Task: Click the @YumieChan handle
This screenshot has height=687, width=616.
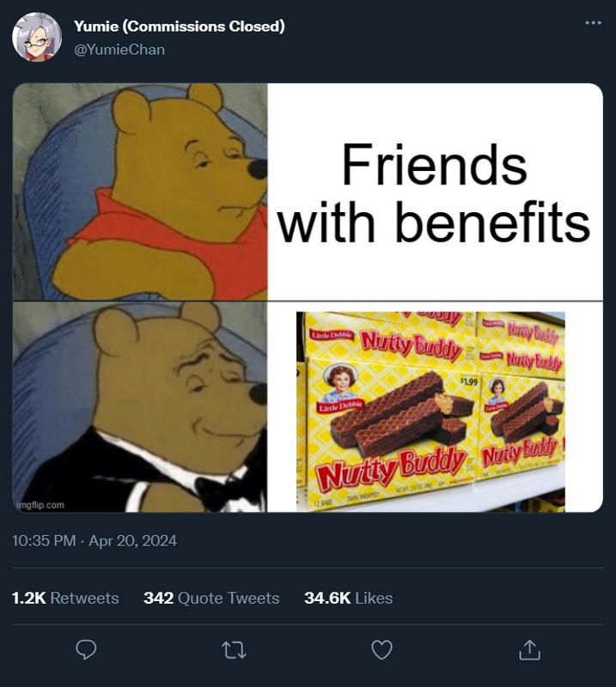Action: pyautogui.click(x=119, y=50)
